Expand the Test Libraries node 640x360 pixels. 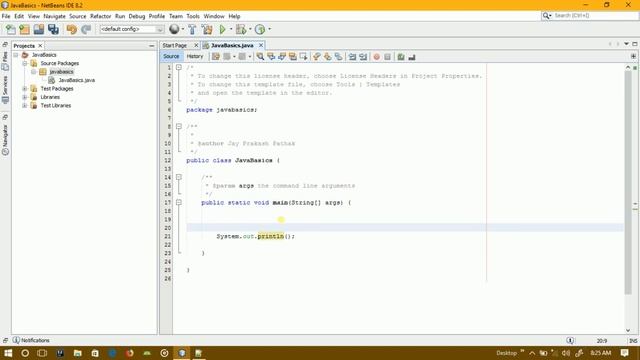[x=24, y=105]
